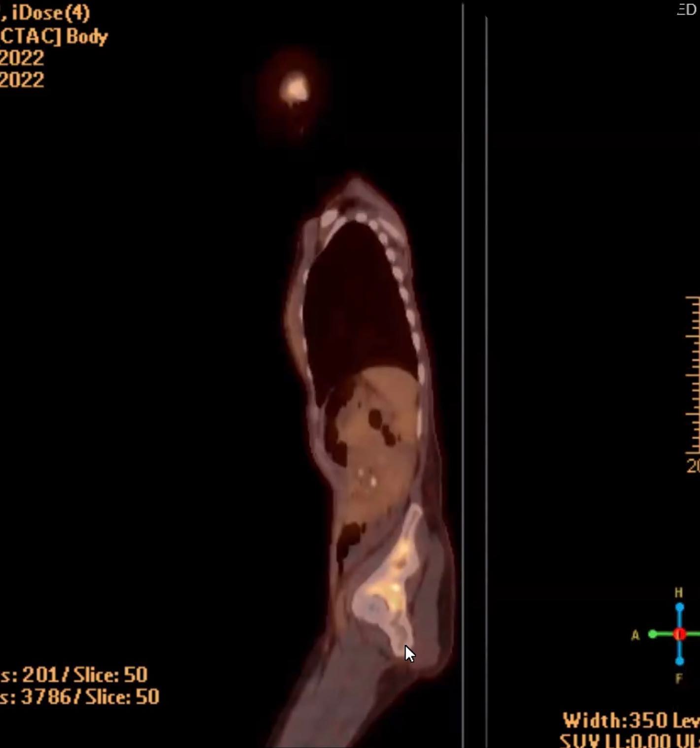The image size is (700, 748).
Task: Click the red center of orientation cross
Action: click(x=679, y=634)
